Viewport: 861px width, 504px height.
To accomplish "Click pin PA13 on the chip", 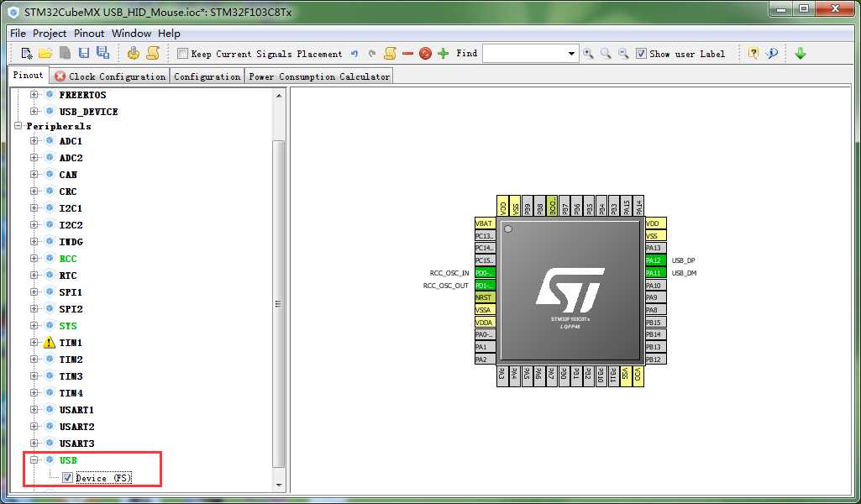I will tap(656, 248).
